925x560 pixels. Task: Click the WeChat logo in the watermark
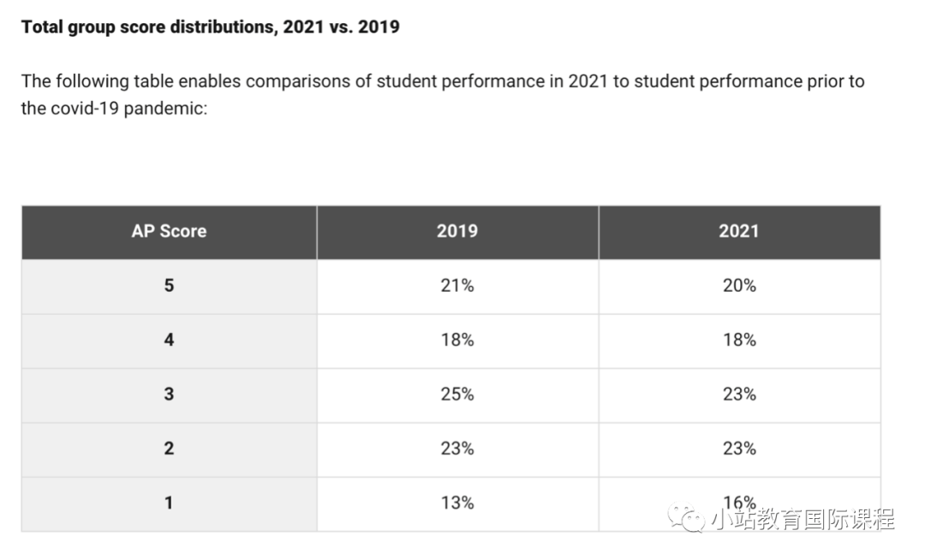pyautogui.click(x=687, y=517)
